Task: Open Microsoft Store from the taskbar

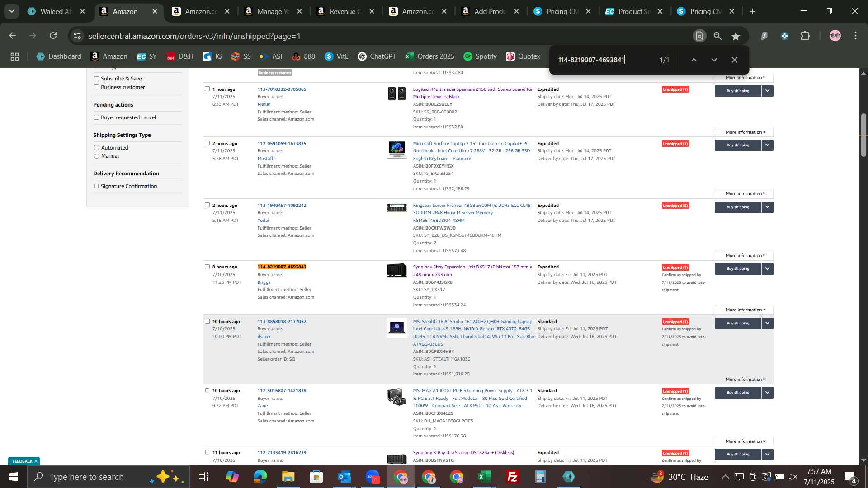Action: 316,477
